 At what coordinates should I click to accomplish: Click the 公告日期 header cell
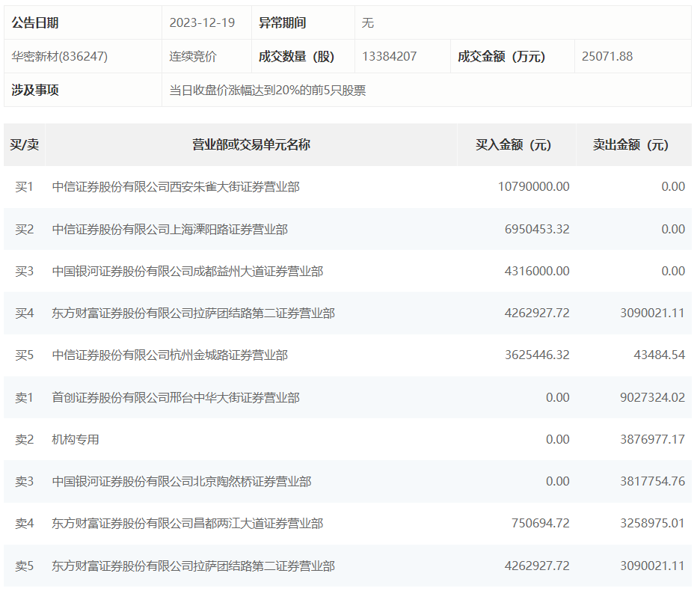click(x=37, y=23)
